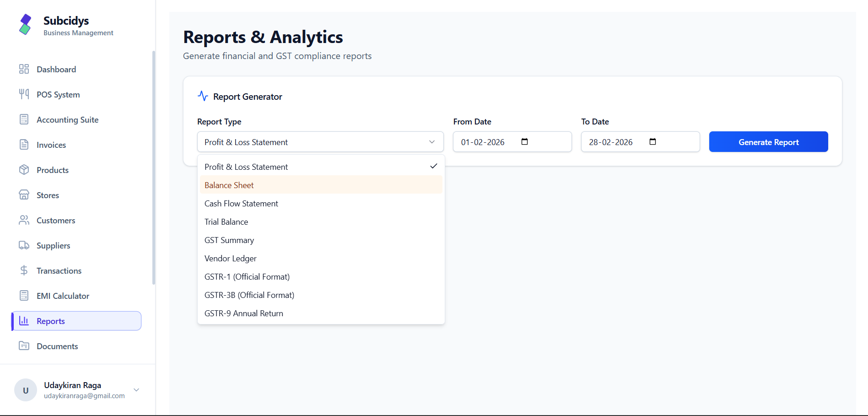Open the From Date calendar picker icon
The image size is (868, 416).
(525, 142)
